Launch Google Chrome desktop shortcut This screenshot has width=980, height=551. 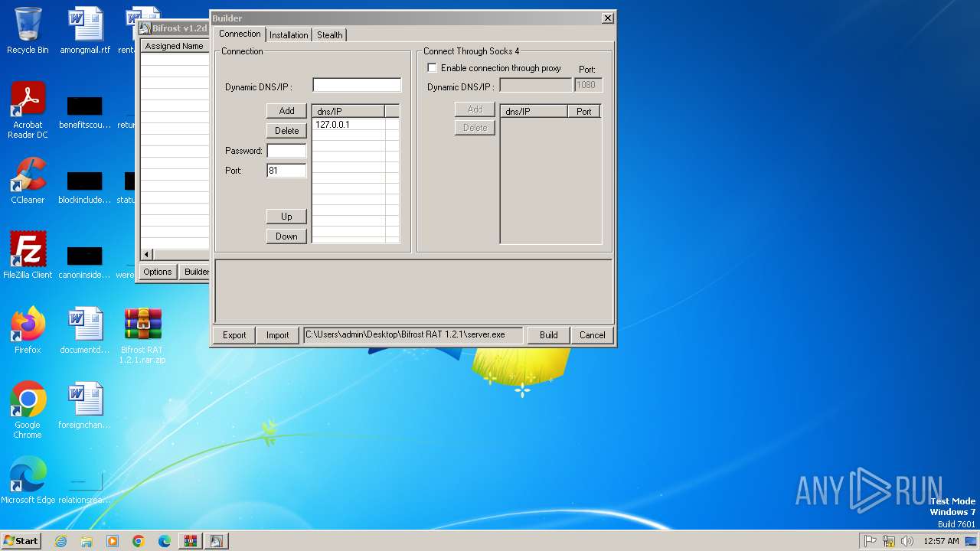coord(28,409)
